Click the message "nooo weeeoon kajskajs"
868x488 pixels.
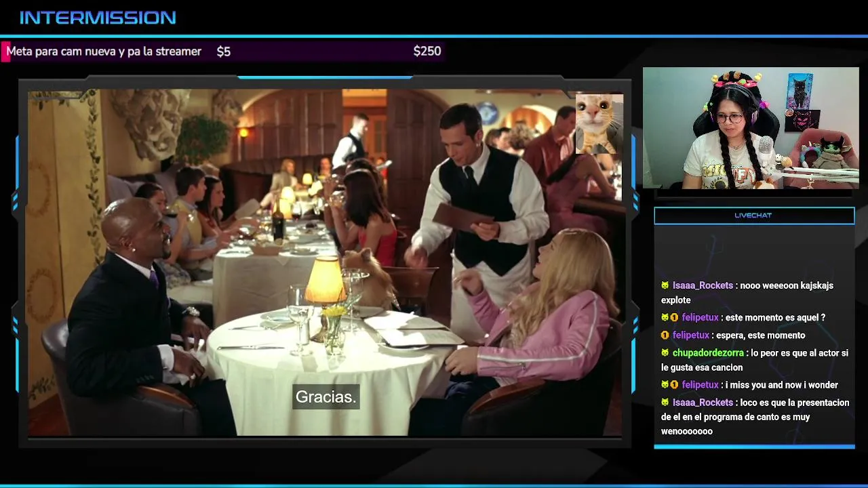click(x=787, y=285)
